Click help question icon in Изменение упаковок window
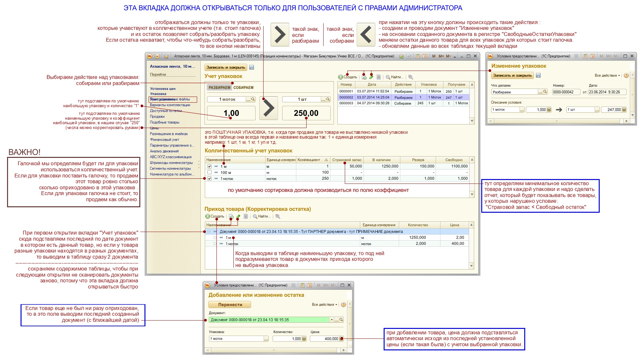Viewport: 644px width, 360px height. point(626,76)
